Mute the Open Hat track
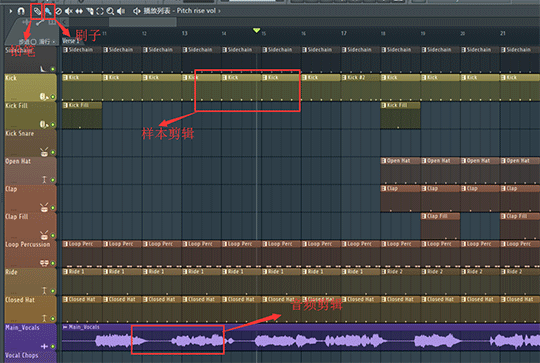This screenshot has height=363, width=540. 53,180
